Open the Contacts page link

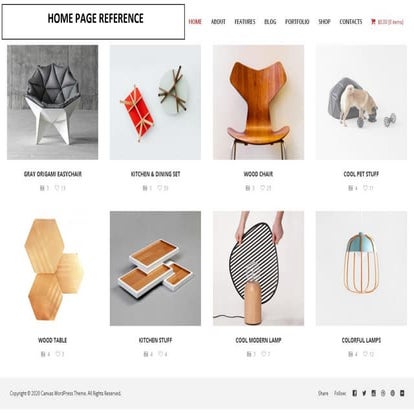pos(351,22)
